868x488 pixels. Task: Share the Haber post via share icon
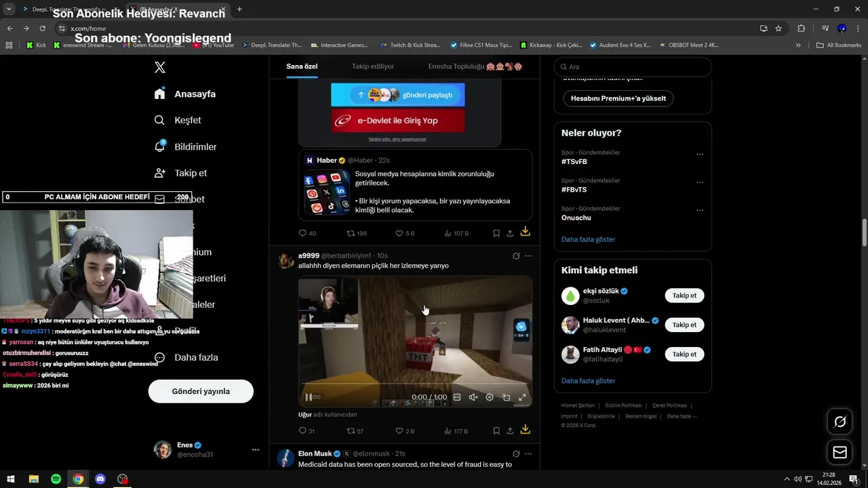[510, 233]
